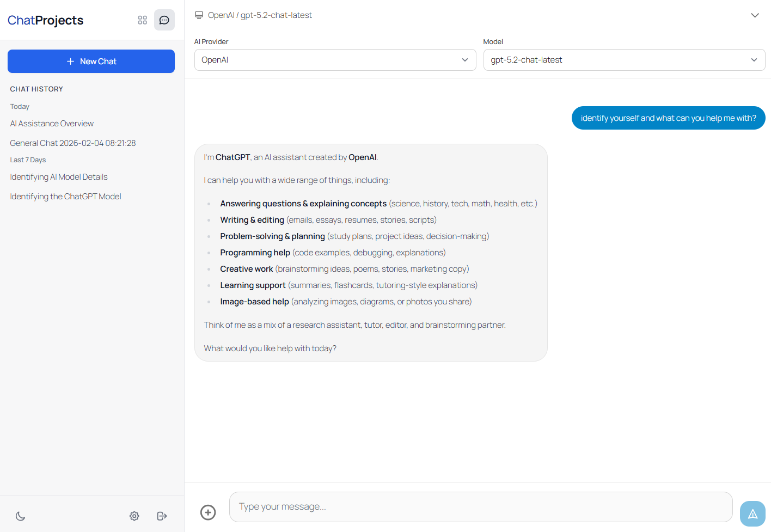The height and width of the screenshot is (532, 771).
Task: Click the Model field label
Action: [x=493, y=42]
